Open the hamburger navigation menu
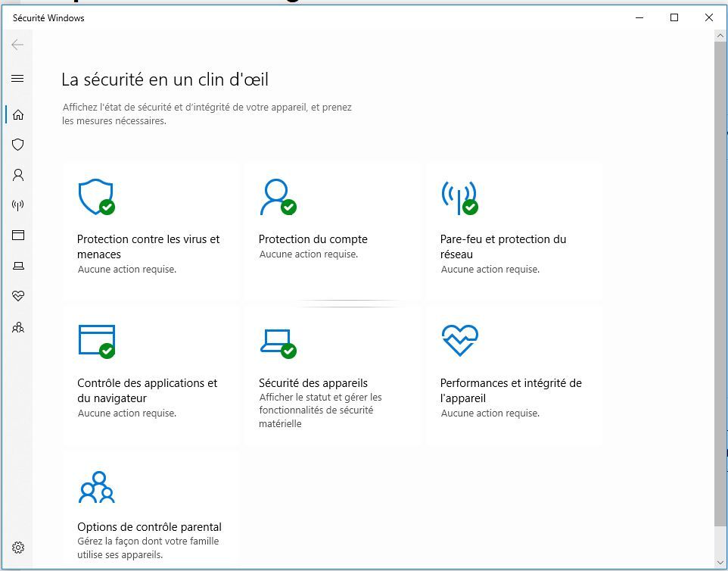This screenshot has height=571, width=728. pyautogui.click(x=17, y=79)
